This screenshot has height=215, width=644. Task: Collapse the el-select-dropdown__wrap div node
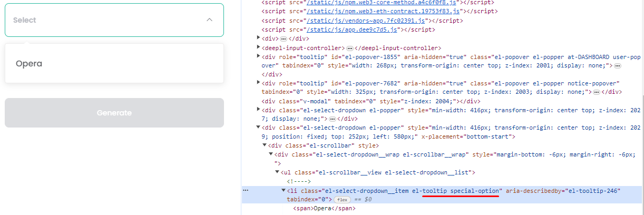tap(271, 154)
